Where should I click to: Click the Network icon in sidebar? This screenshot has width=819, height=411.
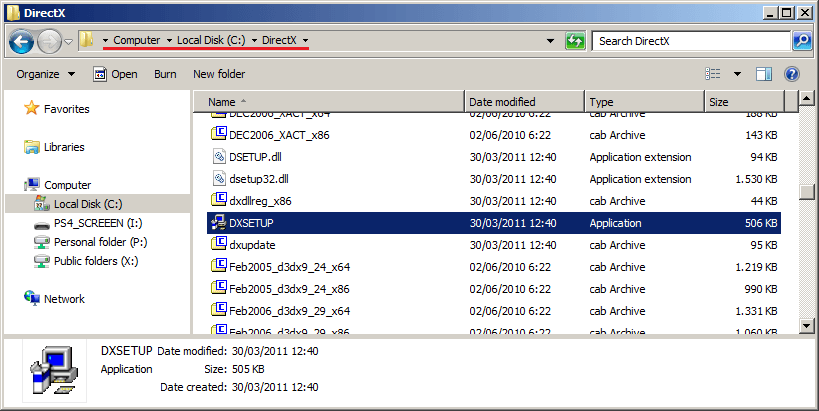click(31, 298)
